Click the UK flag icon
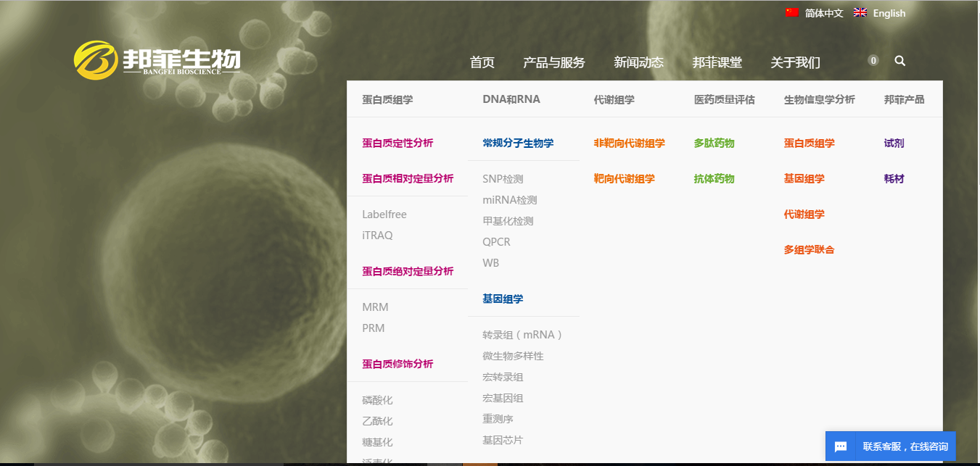This screenshot has width=980, height=466. tap(860, 13)
